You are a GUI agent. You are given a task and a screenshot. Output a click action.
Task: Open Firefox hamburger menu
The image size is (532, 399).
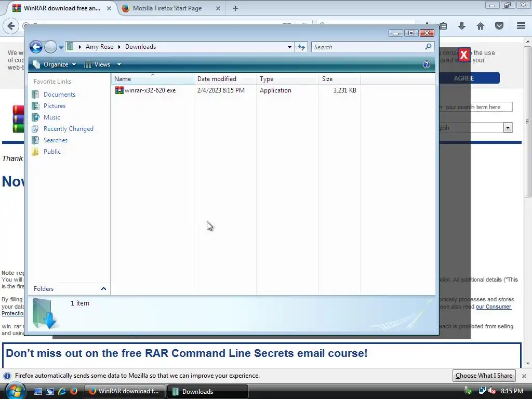[521, 26]
